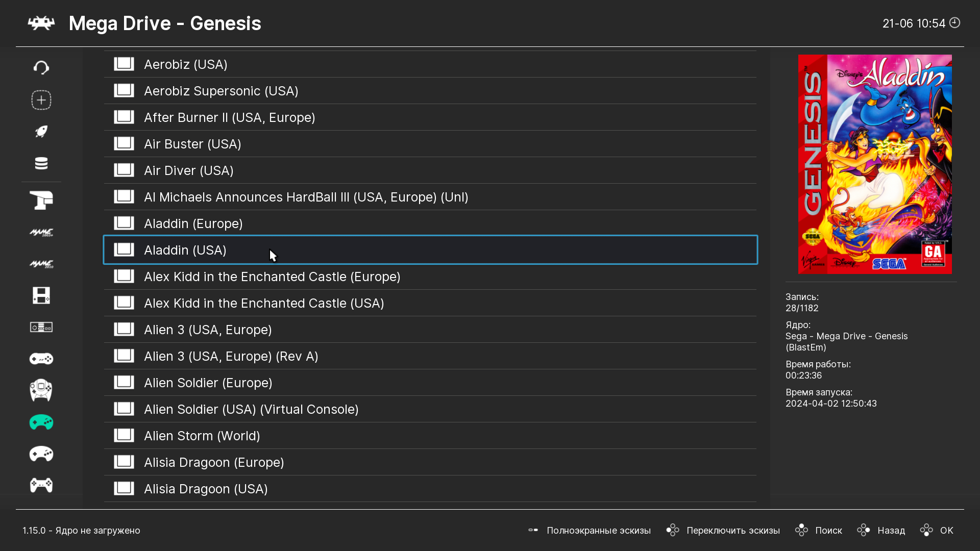Screen dimensions: 980x551
Task: Select the PlayStation controller playlist icon
Action: click(41, 485)
